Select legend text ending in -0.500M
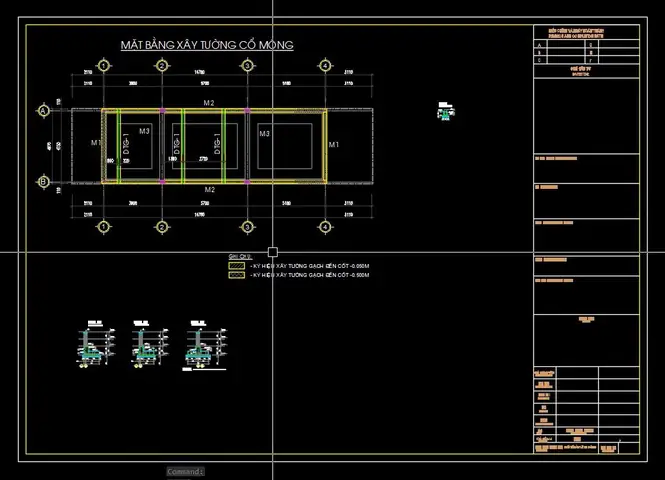Viewport: 665px width, 480px height. point(310,275)
